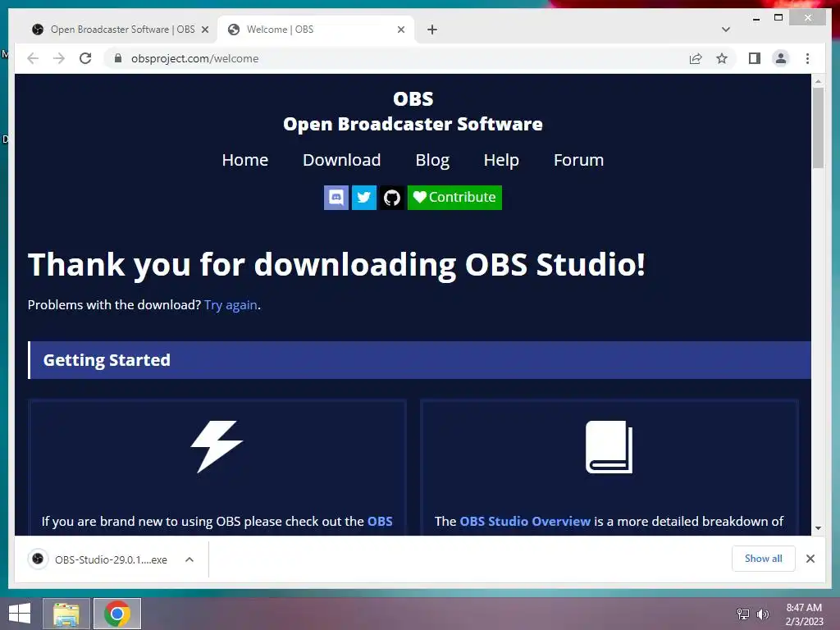
Task: Click the Try again download link
Action: tap(231, 305)
